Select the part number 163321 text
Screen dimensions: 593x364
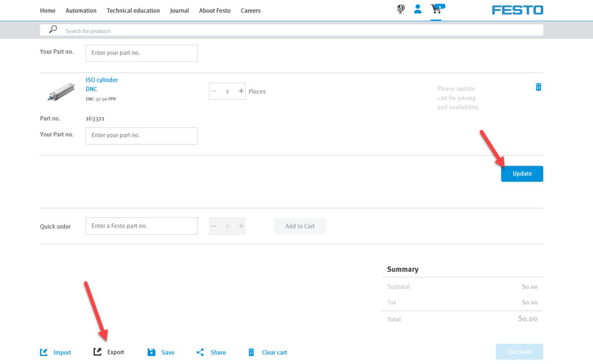95,119
